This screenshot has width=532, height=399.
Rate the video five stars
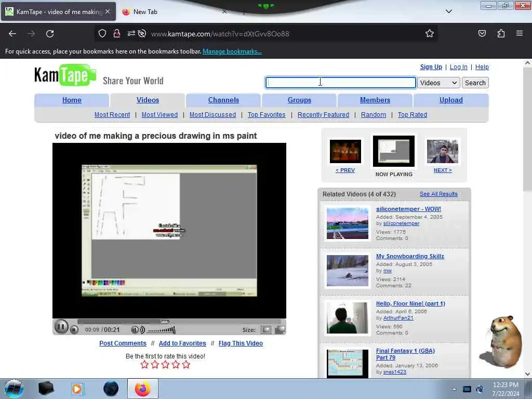[186, 365]
